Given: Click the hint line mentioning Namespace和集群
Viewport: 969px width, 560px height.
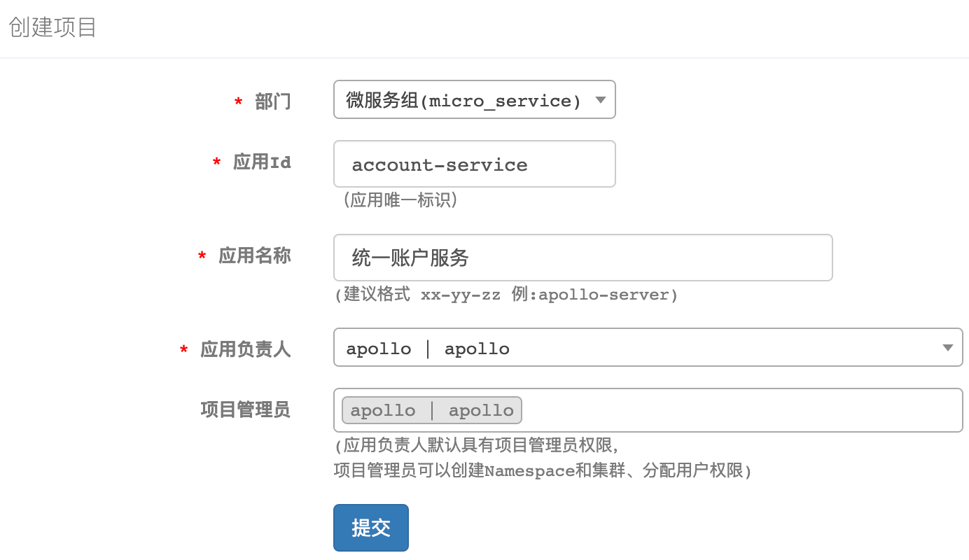Looking at the screenshot, I should pos(543,470).
